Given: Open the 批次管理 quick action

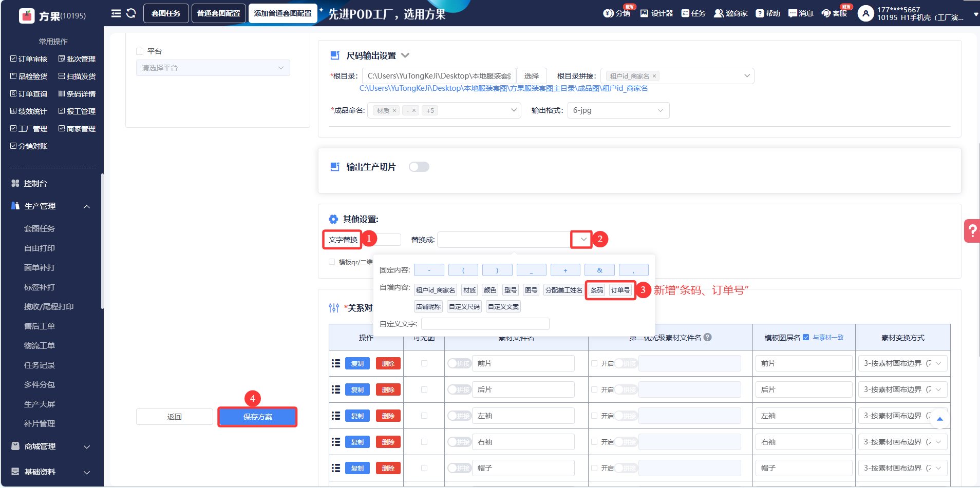Looking at the screenshot, I should coord(77,59).
